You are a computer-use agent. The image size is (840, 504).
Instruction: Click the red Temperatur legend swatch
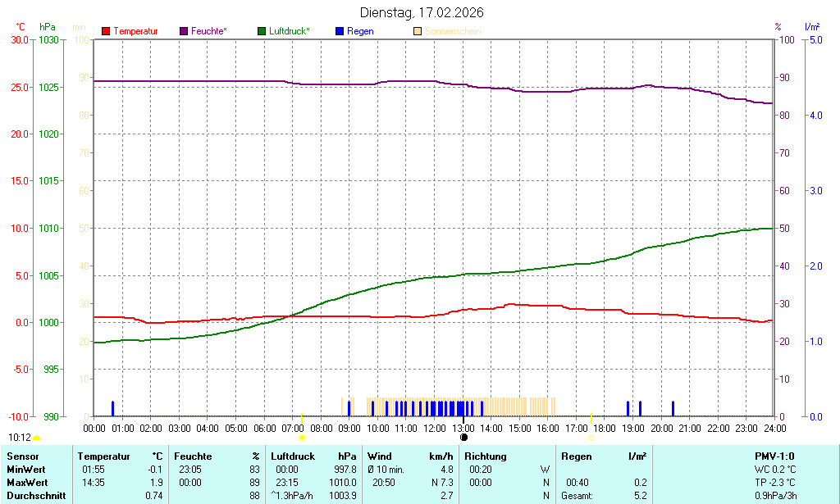click(106, 31)
